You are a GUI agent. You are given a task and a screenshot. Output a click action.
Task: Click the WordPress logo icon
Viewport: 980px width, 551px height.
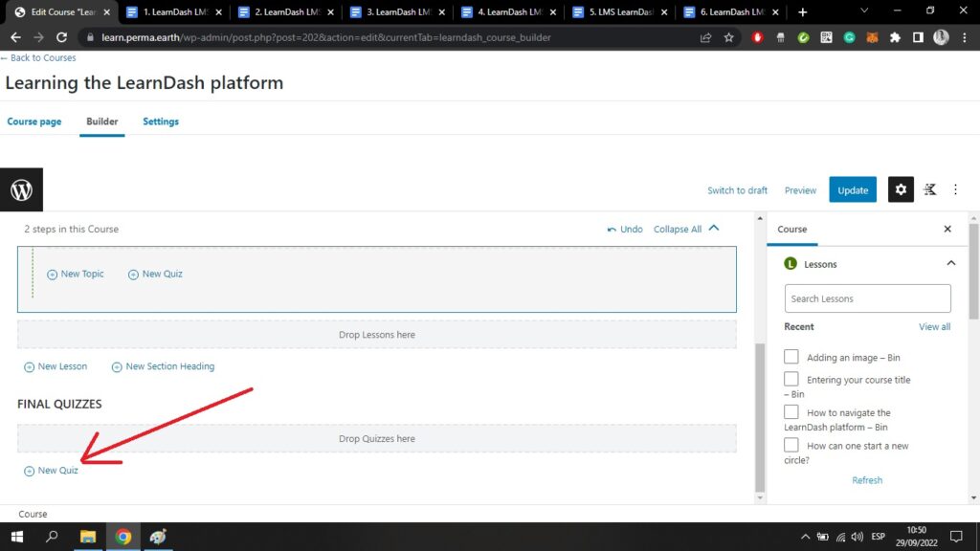coord(21,189)
